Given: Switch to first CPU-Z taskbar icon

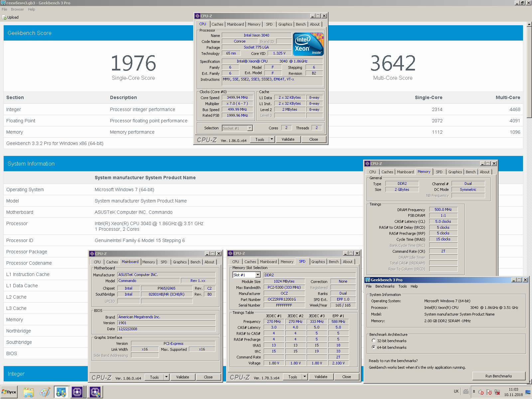Looking at the screenshot, I should [77, 392].
